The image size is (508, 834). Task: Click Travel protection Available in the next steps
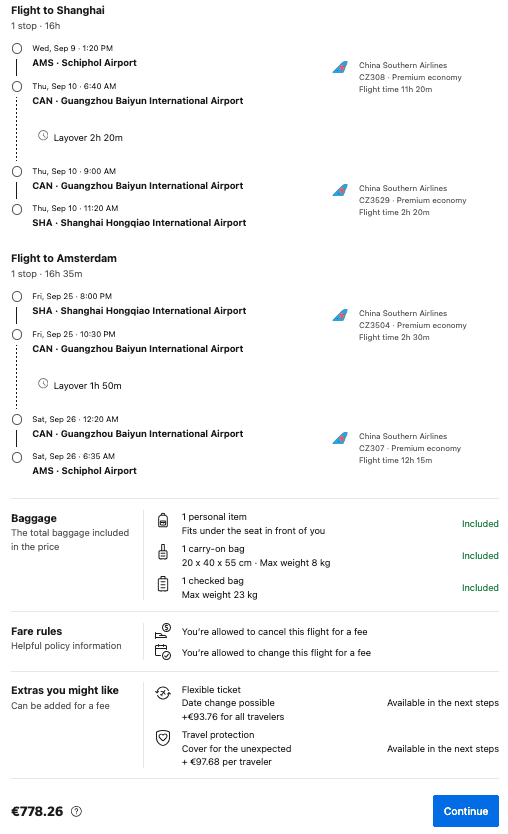[x=443, y=748]
